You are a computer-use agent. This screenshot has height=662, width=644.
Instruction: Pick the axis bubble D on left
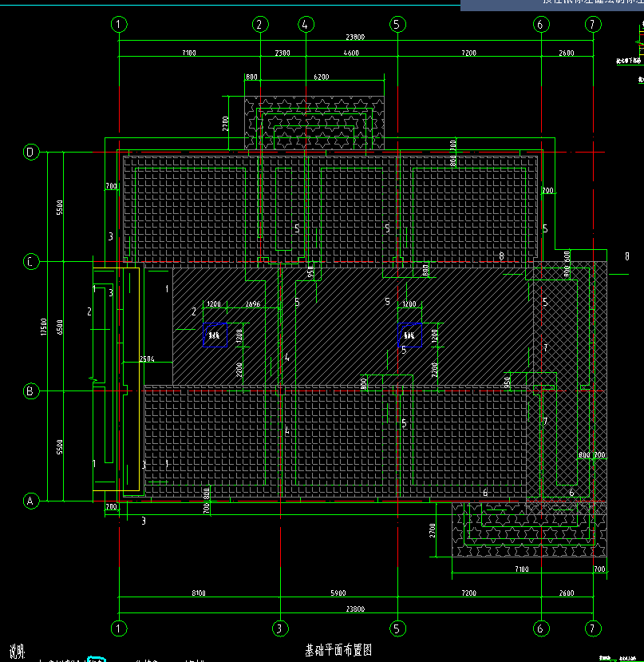point(31,152)
